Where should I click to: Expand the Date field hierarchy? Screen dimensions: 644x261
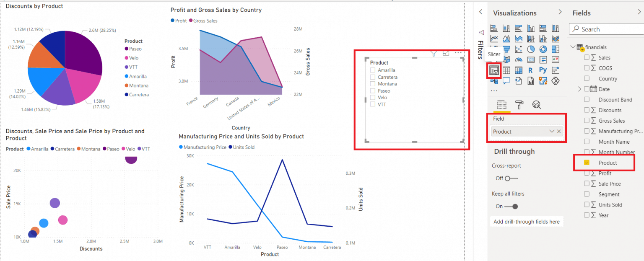[580, 89]
